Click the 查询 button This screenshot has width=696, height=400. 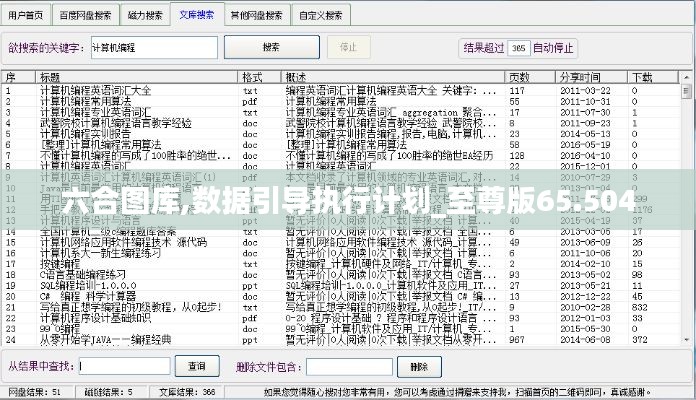pyautogui.click(x=197, y=366)
